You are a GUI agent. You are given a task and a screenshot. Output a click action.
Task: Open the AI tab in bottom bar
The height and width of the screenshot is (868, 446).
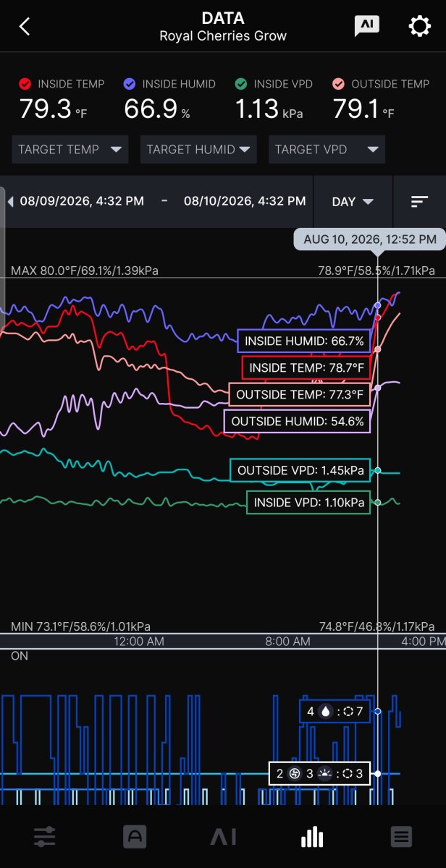click(x=223, y=838)
